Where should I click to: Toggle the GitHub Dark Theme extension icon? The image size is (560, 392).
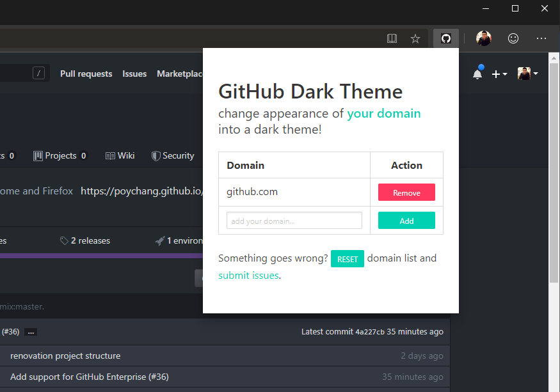pos(445,38)
